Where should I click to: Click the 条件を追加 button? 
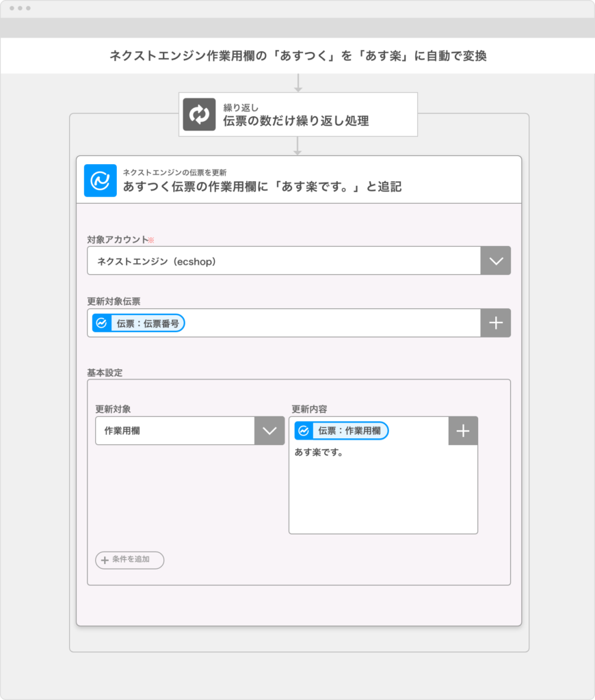click(x=129, y=560)
